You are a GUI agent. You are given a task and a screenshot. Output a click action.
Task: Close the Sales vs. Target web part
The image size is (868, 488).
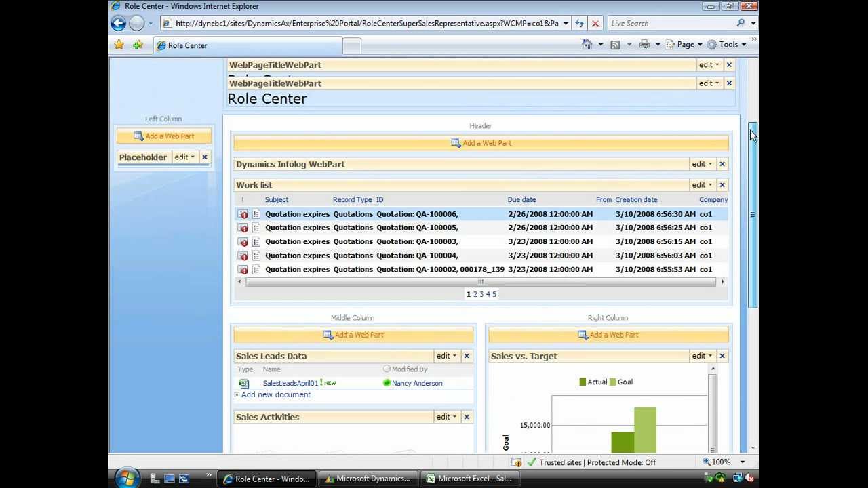click(722, 356)
